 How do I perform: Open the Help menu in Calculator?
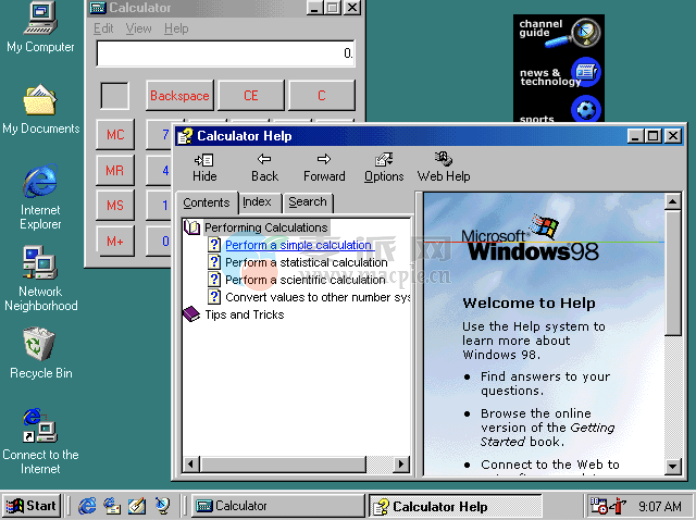176,28
